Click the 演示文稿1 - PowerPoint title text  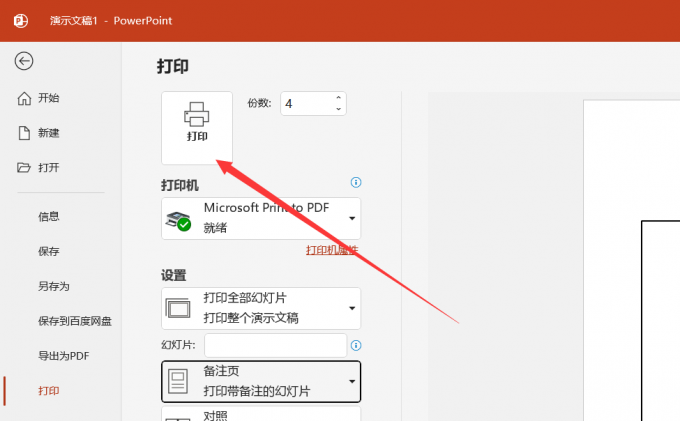[111, 21]
